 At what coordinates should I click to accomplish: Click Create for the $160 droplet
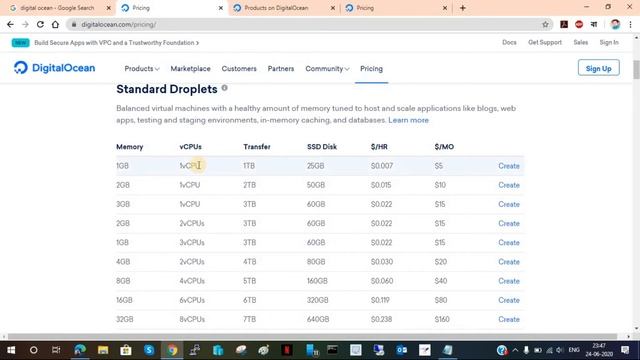509,319
